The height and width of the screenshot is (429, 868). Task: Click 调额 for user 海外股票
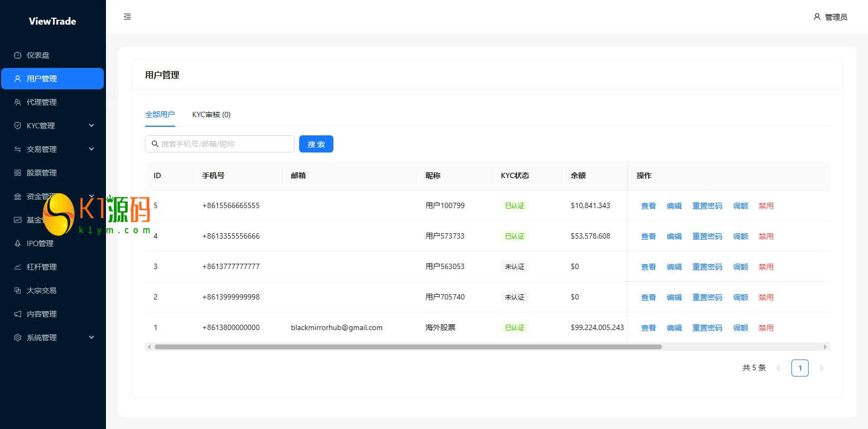point(741,328)
